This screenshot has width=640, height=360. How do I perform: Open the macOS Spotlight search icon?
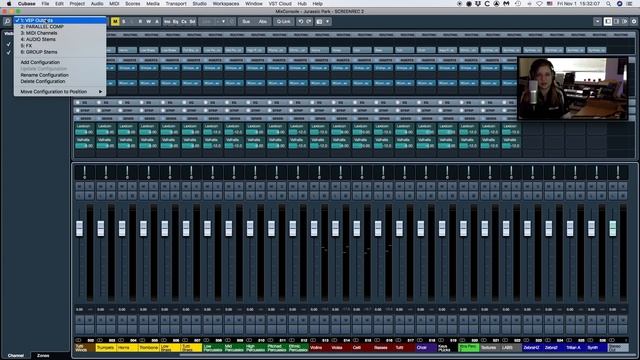coord(609,4)
